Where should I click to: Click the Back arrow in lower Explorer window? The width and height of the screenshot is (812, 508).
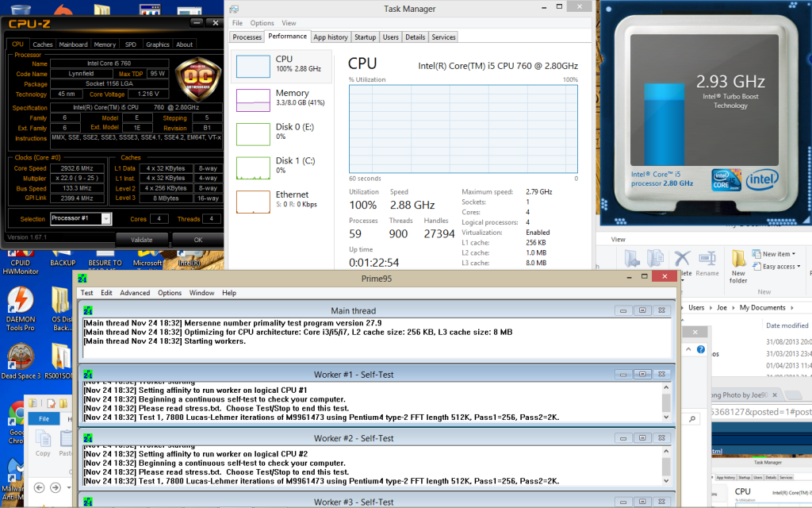click(39, 487)
